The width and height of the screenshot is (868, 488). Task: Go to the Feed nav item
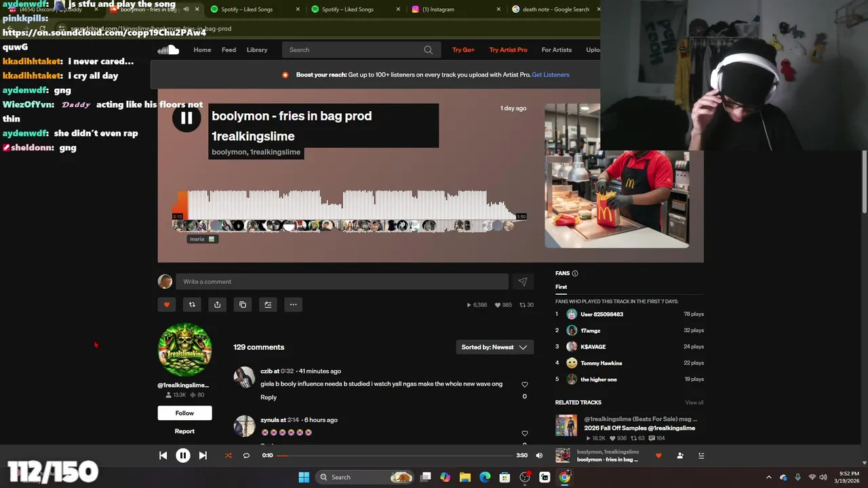(x=229, y=49)
